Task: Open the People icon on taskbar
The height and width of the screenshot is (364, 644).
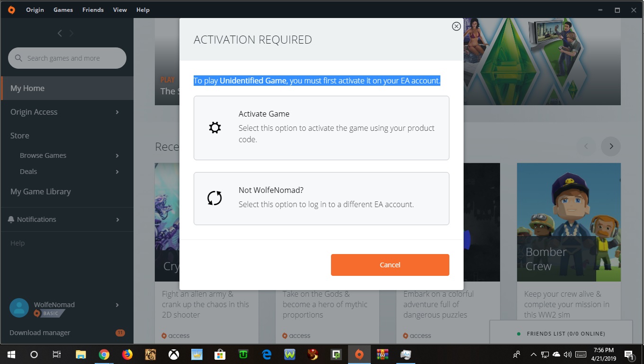Action: click(x=517, y=355)
